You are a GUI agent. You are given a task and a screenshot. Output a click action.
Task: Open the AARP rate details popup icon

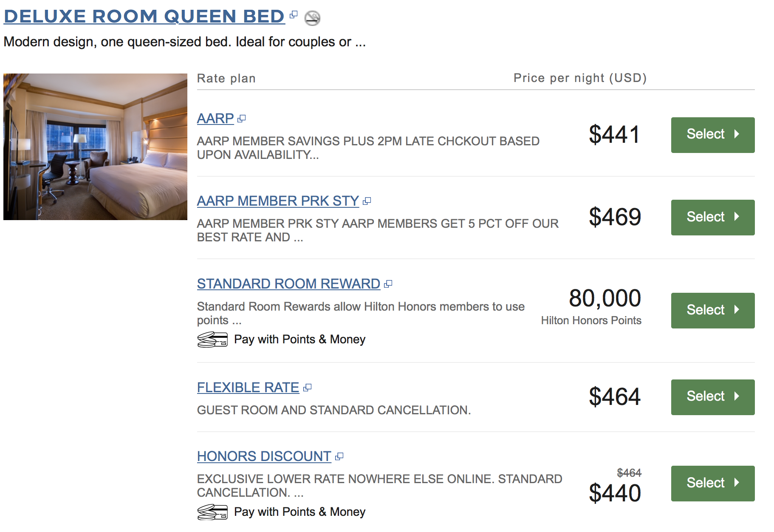tap(242, 119)
